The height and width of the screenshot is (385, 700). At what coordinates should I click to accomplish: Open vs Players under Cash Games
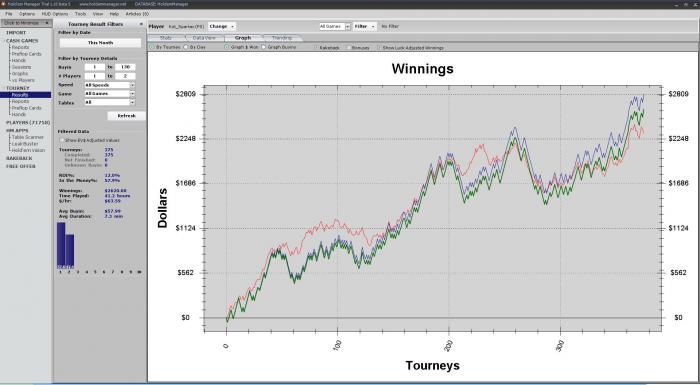[23, 80]
